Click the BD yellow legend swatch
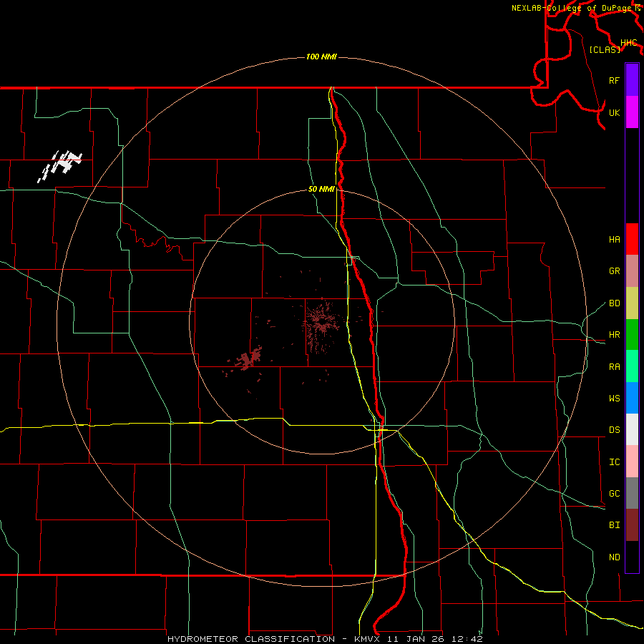Viewport: 644px width, 644px height. (x=632, y=303)
